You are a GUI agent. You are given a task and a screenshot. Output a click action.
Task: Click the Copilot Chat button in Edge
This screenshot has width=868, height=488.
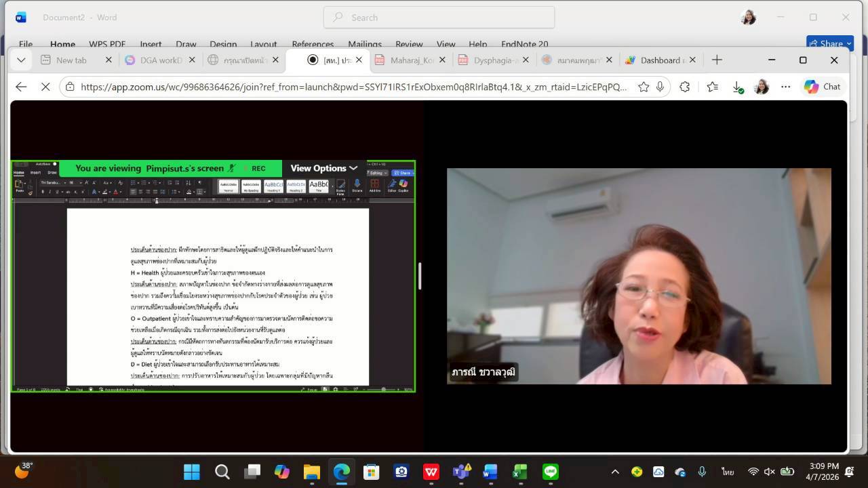tap(822, 87)
